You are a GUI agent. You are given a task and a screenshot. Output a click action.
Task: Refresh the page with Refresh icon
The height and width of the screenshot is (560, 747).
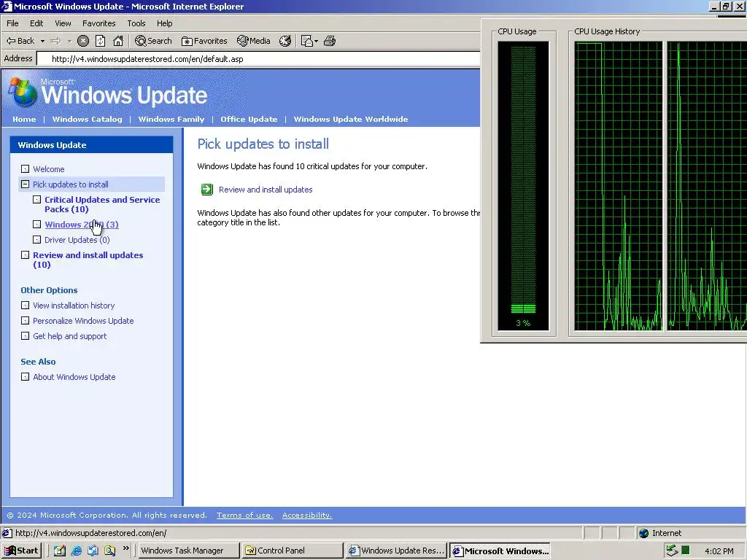(x=100, y=41)
